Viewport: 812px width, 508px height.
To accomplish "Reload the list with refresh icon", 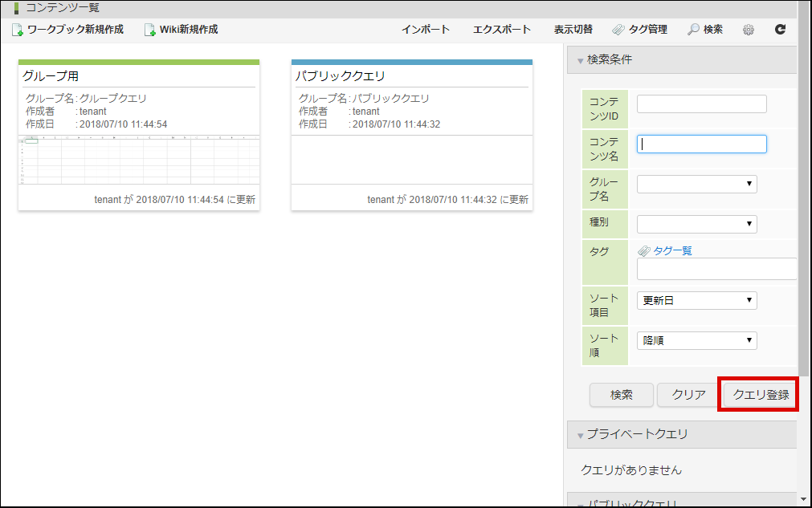I will click(x=781, y=30).
